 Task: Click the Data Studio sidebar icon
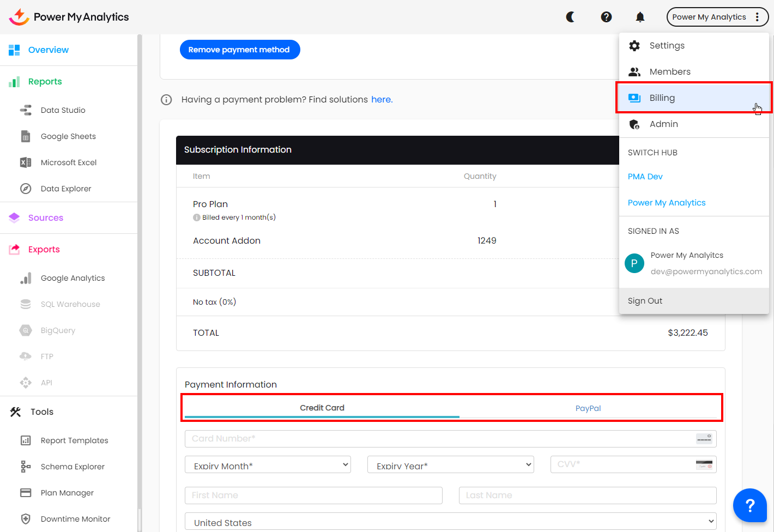(x=26, y=110)
